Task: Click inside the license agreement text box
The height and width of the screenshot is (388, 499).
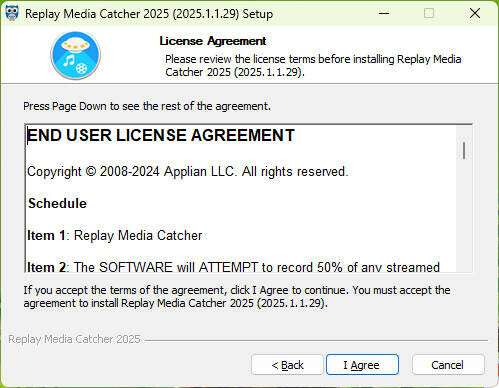Action: click(x=248, y=198)
